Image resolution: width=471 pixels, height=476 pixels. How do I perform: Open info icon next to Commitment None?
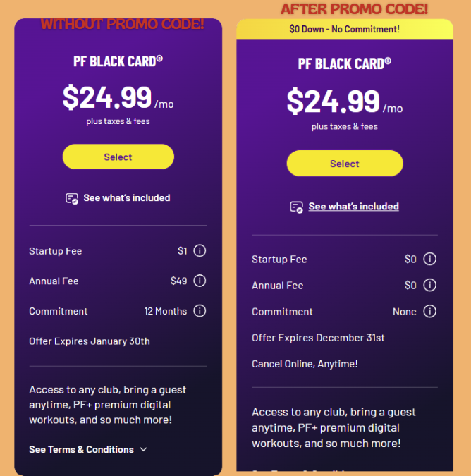click(430, 311)
